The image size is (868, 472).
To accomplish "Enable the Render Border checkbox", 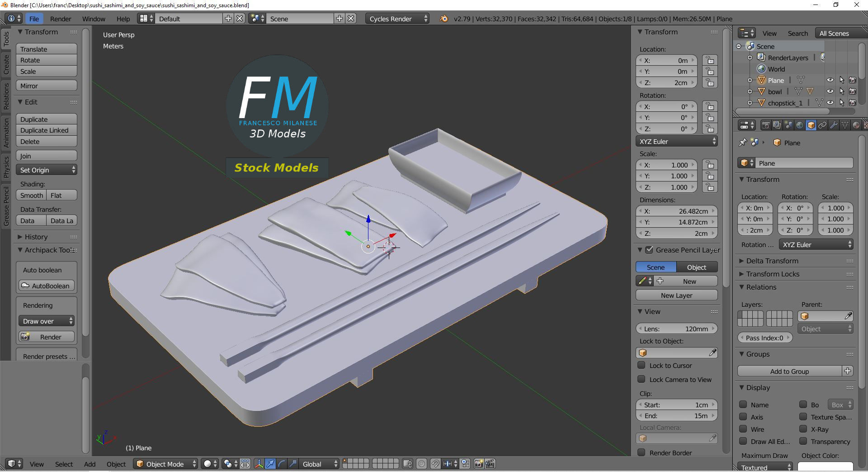I will pyautogui.click(x=641, y=453).
